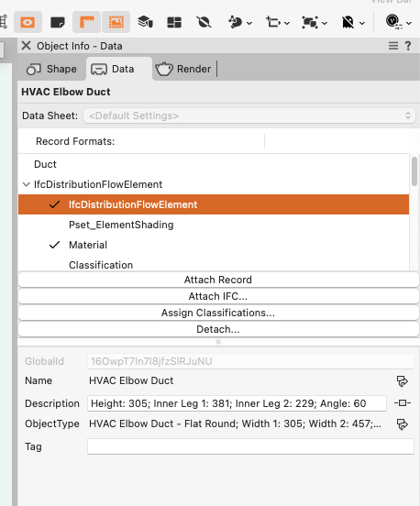Click the question mark help icon
Image resolution: width=420 pixels, height=506 pixels.
[x=408, y=46]
